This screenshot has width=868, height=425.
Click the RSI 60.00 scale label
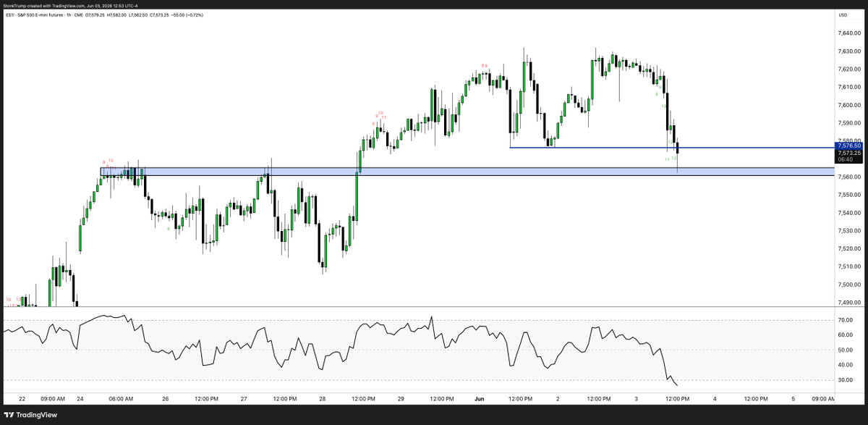click(845, 335)
